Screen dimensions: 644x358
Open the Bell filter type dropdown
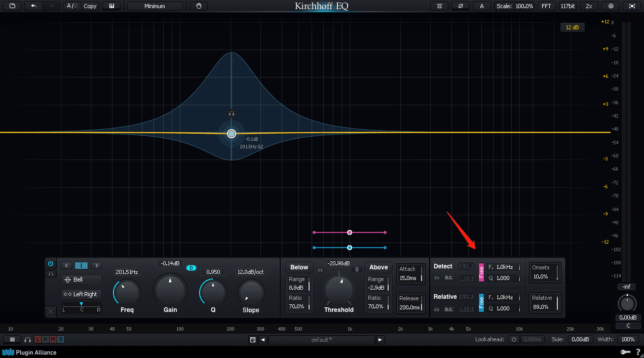pos(82,280)
